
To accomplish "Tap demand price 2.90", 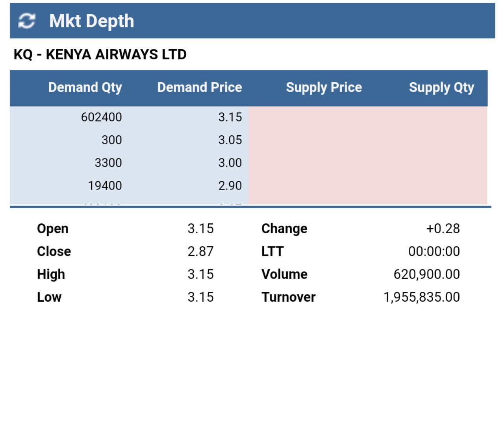I will tap(230, 186).
